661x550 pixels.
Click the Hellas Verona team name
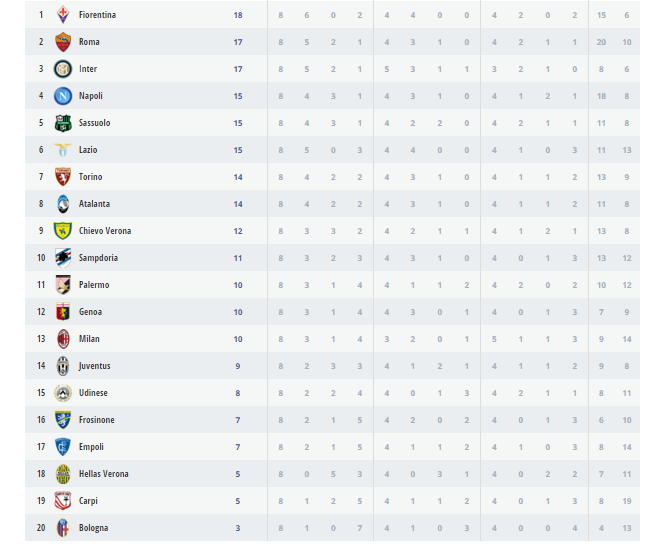coord(103,474)
